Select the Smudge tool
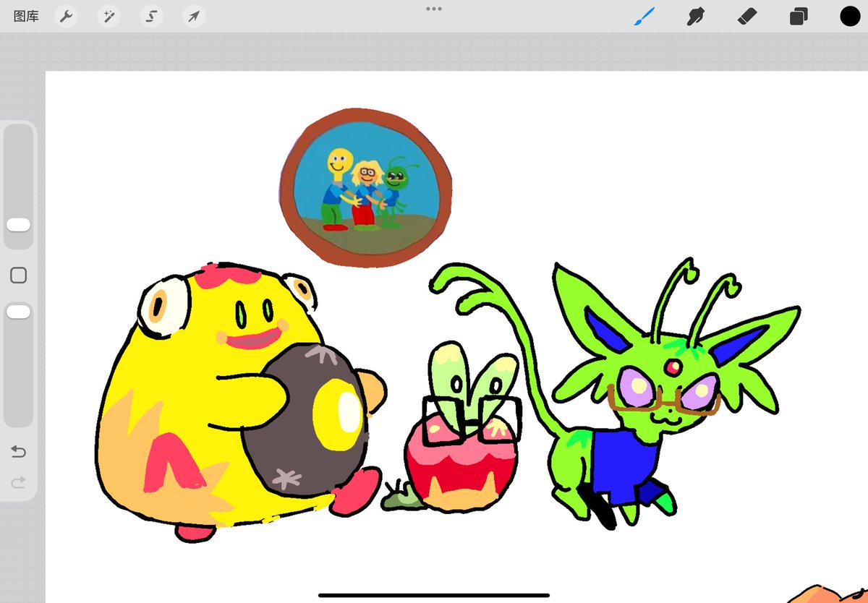868x603 pixels. (x=696, y=17)
